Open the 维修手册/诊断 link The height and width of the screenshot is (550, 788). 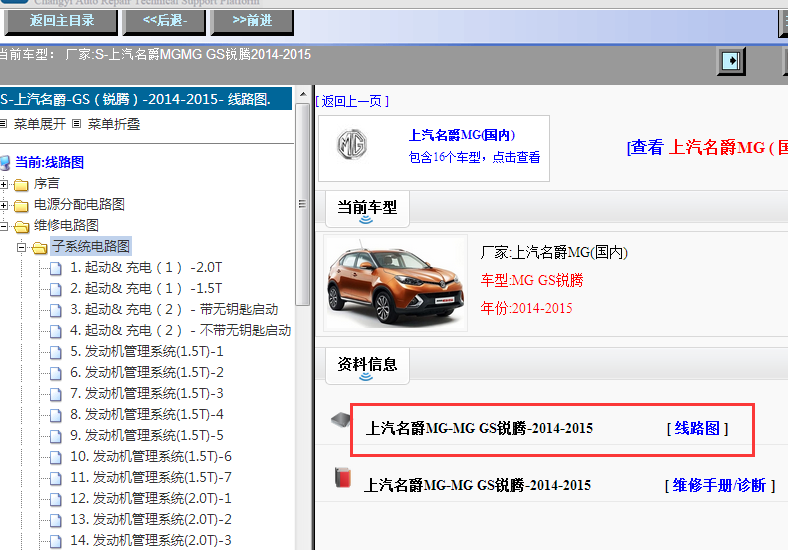tap(719, 486)
